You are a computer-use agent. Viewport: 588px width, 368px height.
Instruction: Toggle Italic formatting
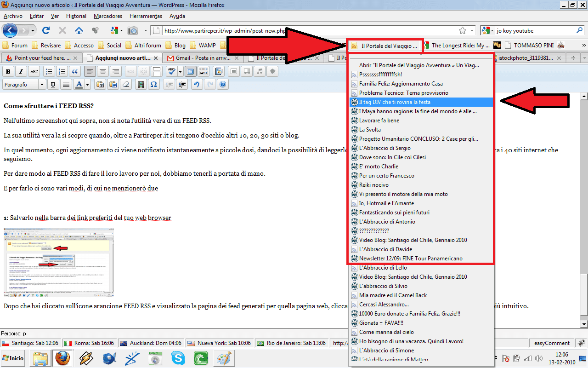click(21, 71)
